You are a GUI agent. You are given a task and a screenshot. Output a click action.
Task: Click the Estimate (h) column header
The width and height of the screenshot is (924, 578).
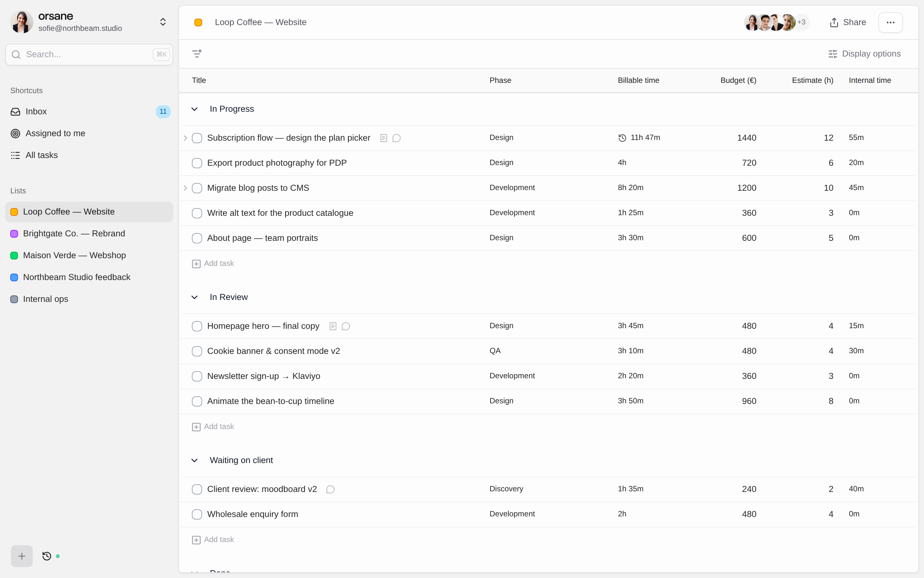click(x=812, y=80)
